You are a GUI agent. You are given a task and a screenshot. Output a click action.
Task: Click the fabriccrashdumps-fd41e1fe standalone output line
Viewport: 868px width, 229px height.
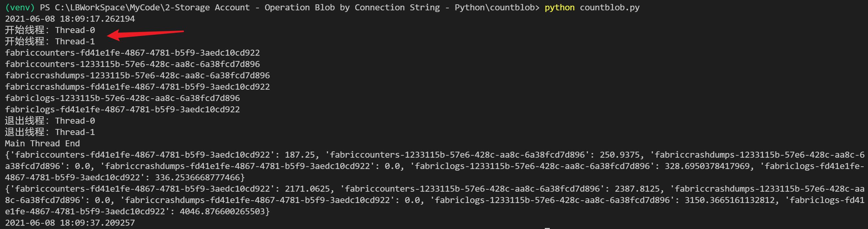pos(138,87)
